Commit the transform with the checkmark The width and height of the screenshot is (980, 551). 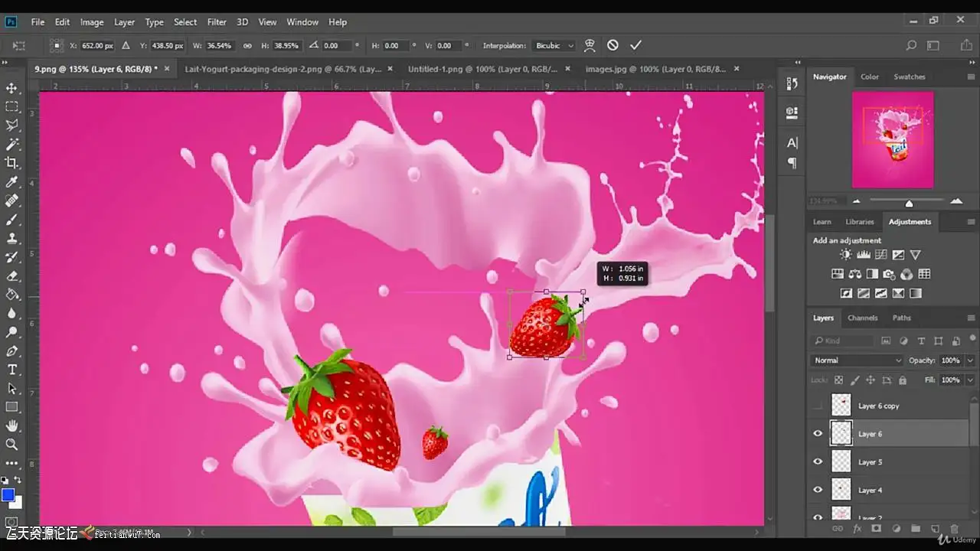coord(635,45)
